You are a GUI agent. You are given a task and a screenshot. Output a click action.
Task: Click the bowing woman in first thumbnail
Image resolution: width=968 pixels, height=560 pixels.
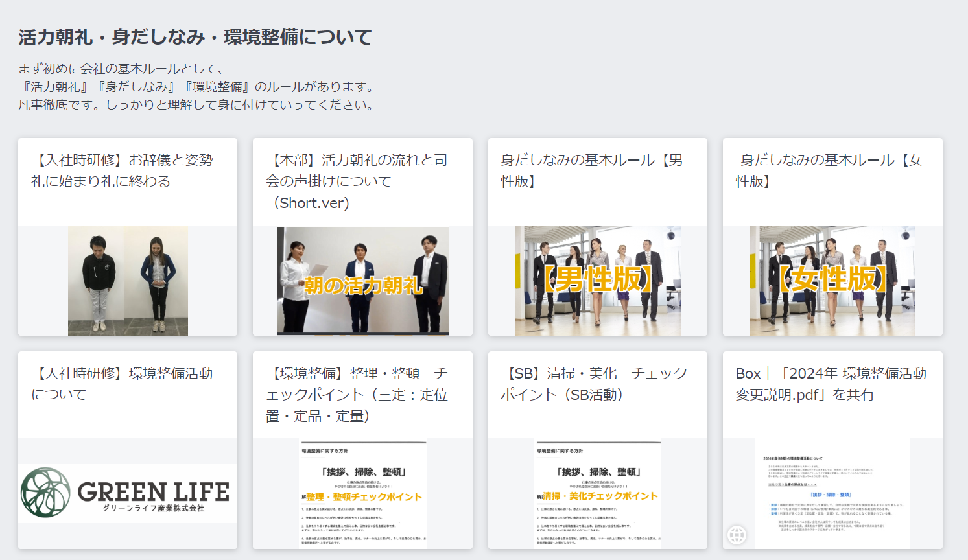pos(157,280)
